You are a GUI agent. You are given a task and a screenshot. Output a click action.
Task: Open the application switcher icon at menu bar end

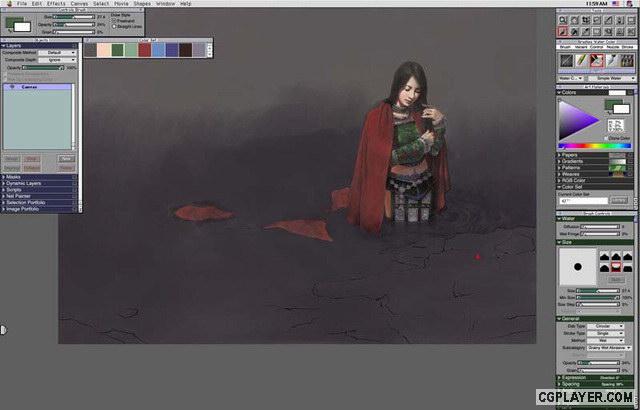click(x=629, y=4)
